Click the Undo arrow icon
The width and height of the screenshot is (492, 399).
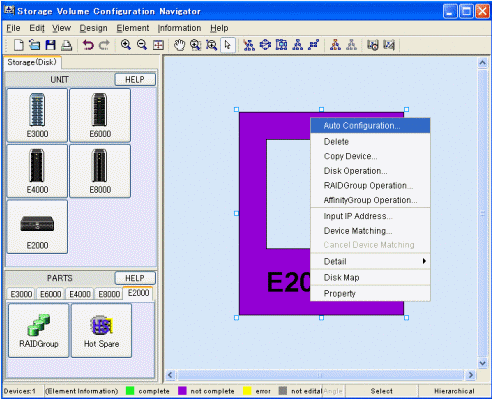click(x=88, y=45)
